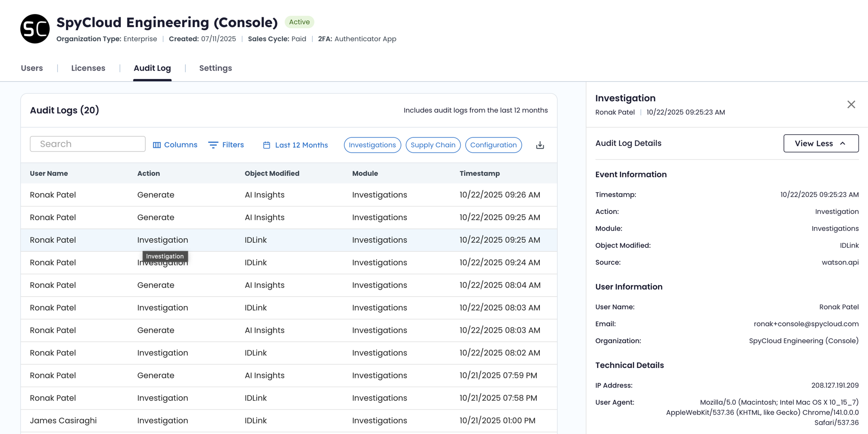Click the 2FA Authenticator App text
This screenshot has width=868, height=434.
(357, 39)
